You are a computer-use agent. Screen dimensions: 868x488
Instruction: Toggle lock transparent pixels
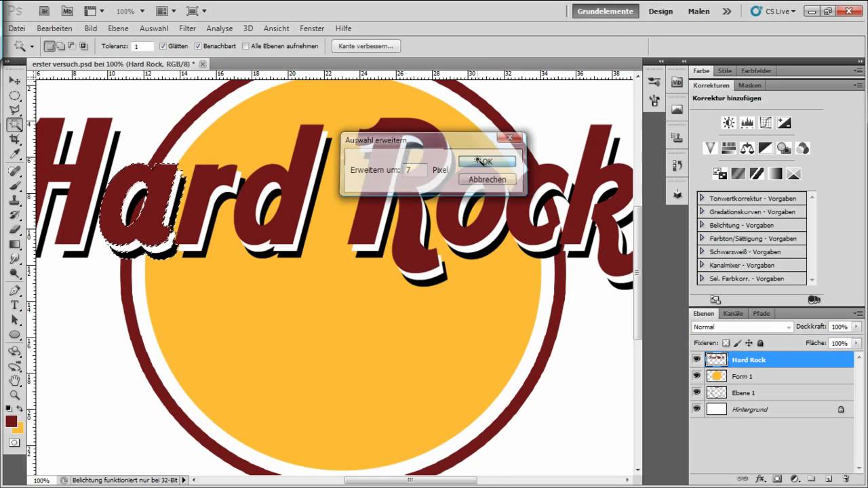726,343
